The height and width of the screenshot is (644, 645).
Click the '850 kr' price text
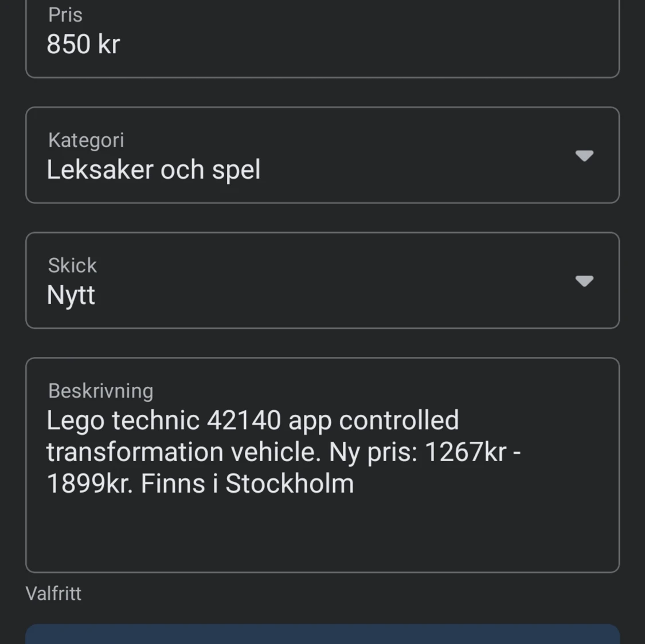point(83,44)
